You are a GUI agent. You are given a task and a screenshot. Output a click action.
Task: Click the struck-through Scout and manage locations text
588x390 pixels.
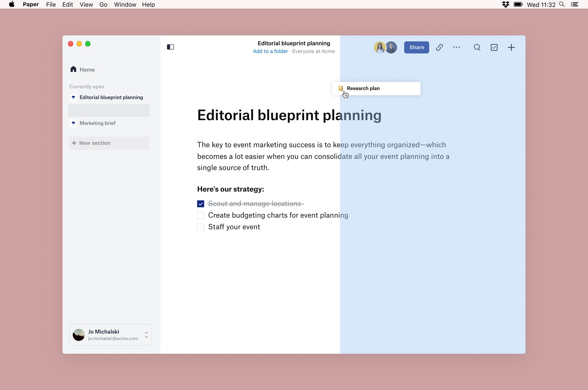tap(256, 204)
